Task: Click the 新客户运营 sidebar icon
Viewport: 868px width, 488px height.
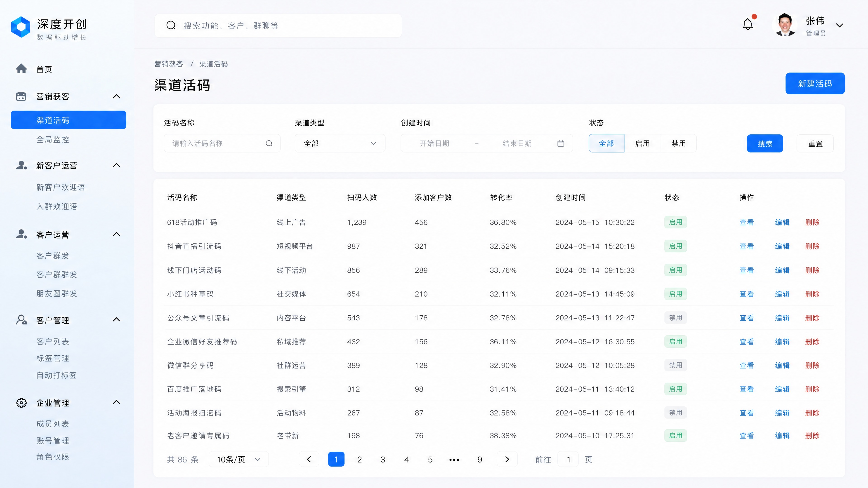Action: pos(21,165)
